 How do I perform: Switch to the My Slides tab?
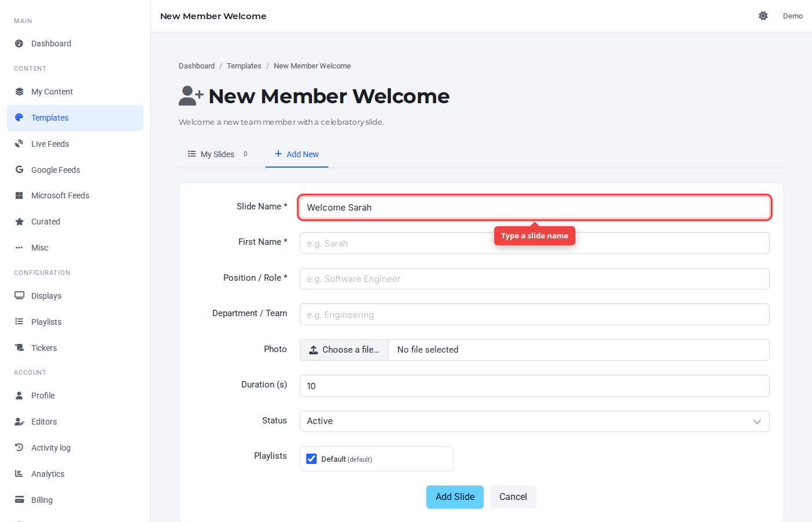pos(219,154)
